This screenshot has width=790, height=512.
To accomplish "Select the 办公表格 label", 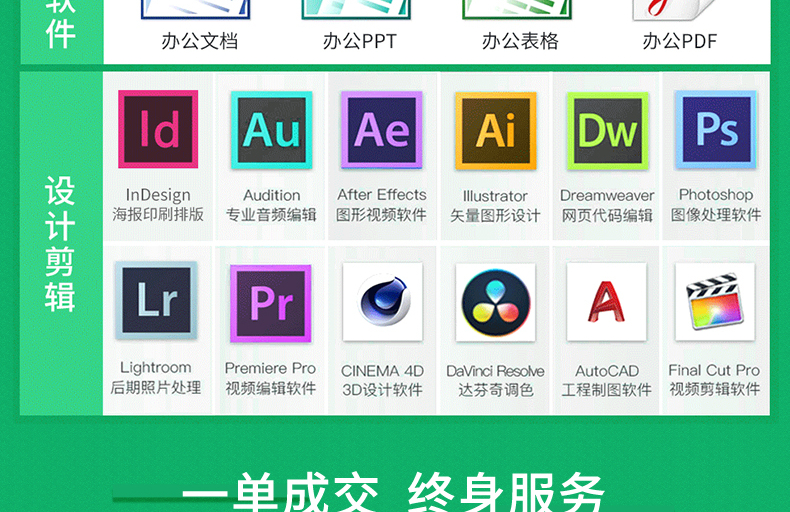I will coord(520,41).
